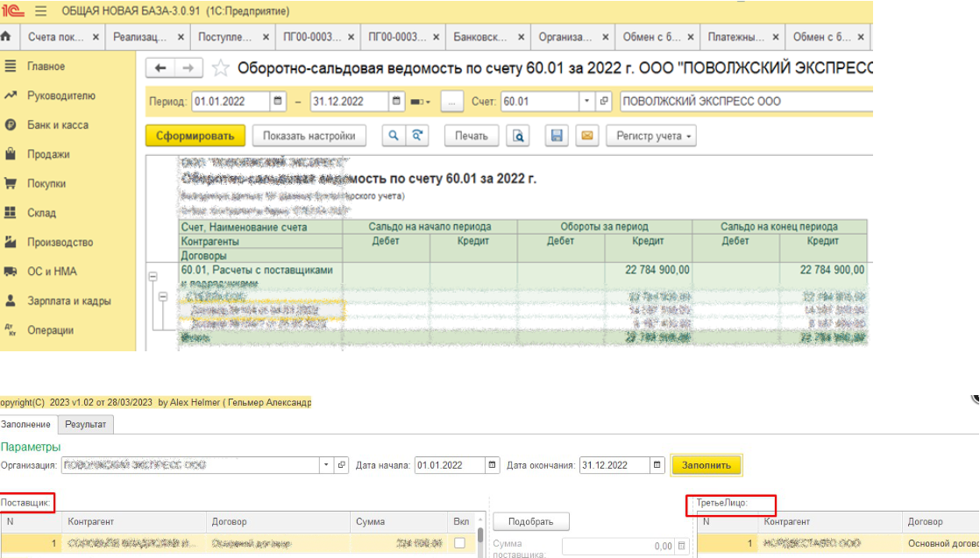Tick the Вкл checkbox in supplier row
980x558 pixels.
459,543
